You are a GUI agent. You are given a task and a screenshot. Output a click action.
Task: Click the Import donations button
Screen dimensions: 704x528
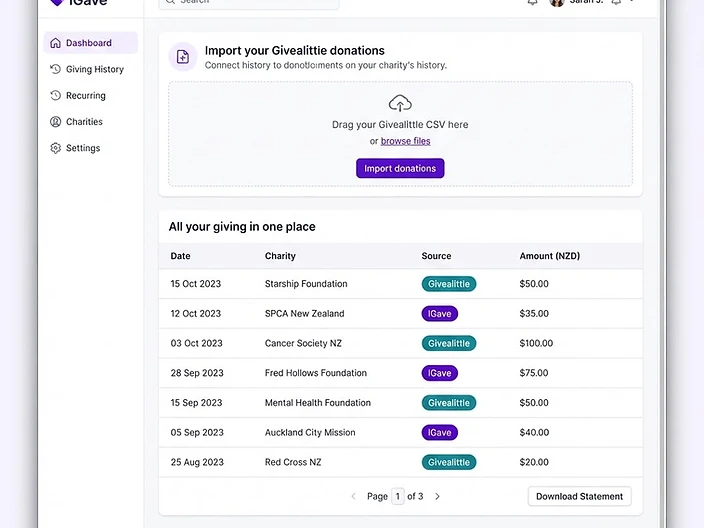pos(400,168)
